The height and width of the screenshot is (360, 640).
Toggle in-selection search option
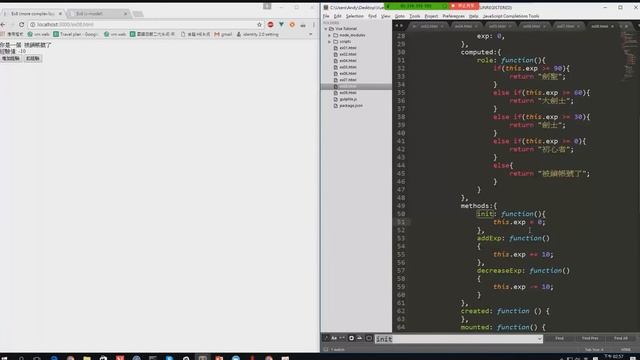coord(360,338)
